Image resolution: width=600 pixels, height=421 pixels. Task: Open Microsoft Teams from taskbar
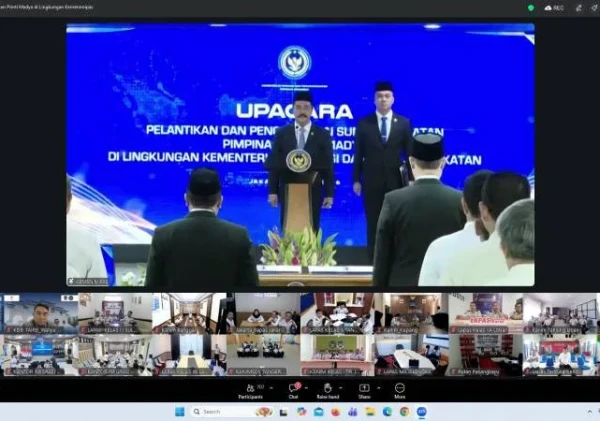pyautogui.click(x=353, y=412)
